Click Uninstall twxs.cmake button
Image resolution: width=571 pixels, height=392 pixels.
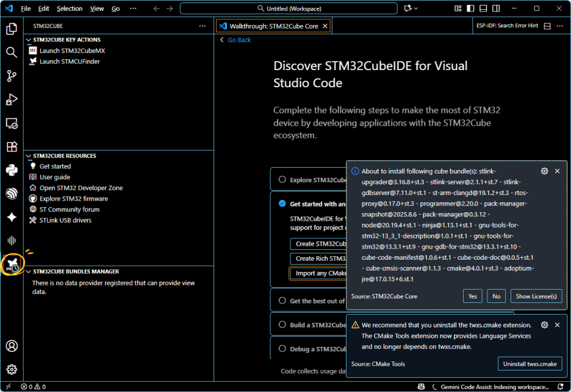530,364
